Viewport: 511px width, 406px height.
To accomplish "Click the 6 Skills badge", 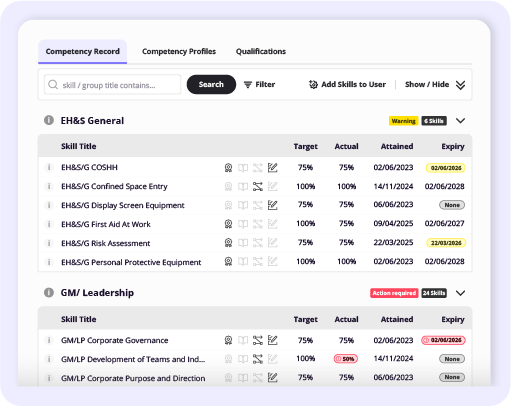I will pos(434,121).
